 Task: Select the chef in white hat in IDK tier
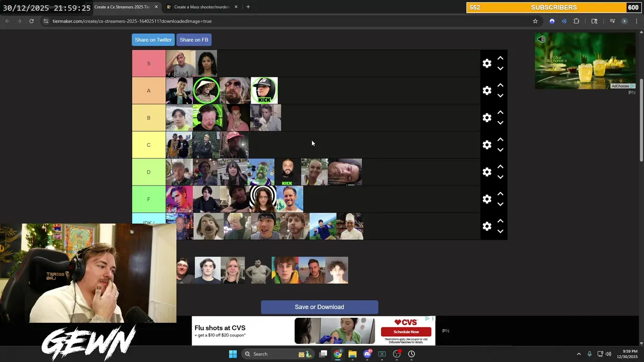(350, 226)
